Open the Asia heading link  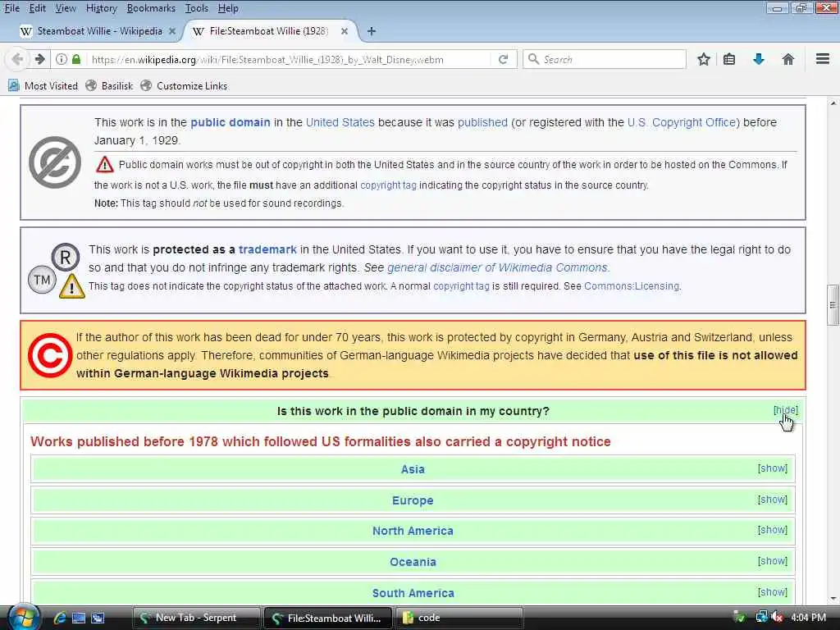(x=413, y=469)
